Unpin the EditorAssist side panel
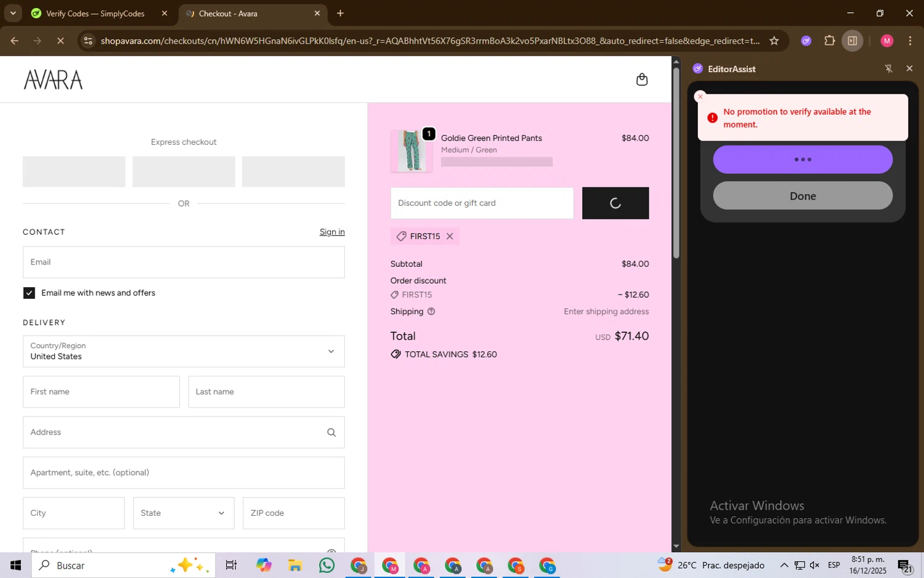924x578 pixels. (888, 69)
